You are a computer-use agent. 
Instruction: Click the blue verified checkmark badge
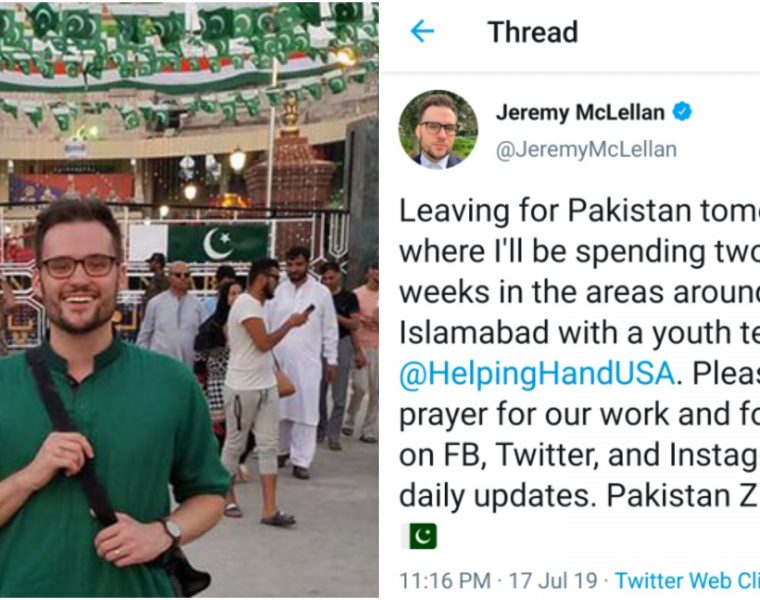(x=681, y=112)
